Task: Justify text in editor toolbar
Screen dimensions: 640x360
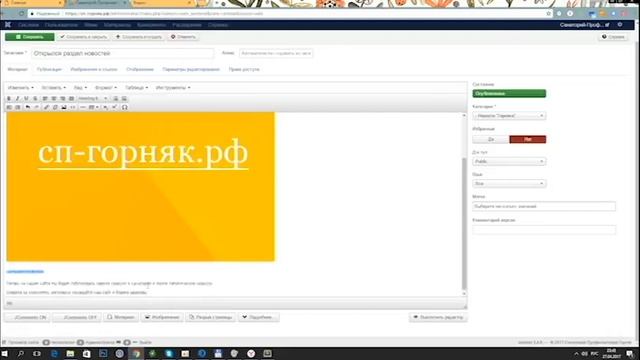Action: point(71,98)
